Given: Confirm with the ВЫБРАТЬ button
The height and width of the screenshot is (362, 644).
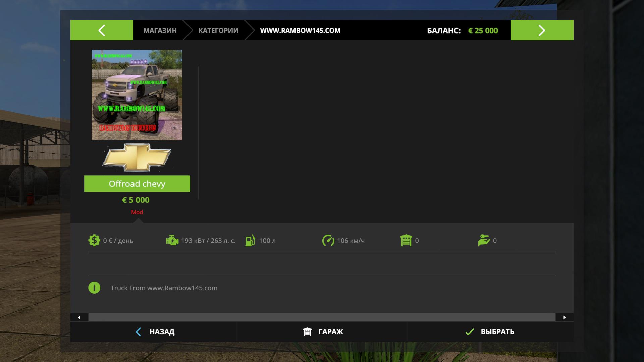Looking at the screenshot, I should coord(489,331).
